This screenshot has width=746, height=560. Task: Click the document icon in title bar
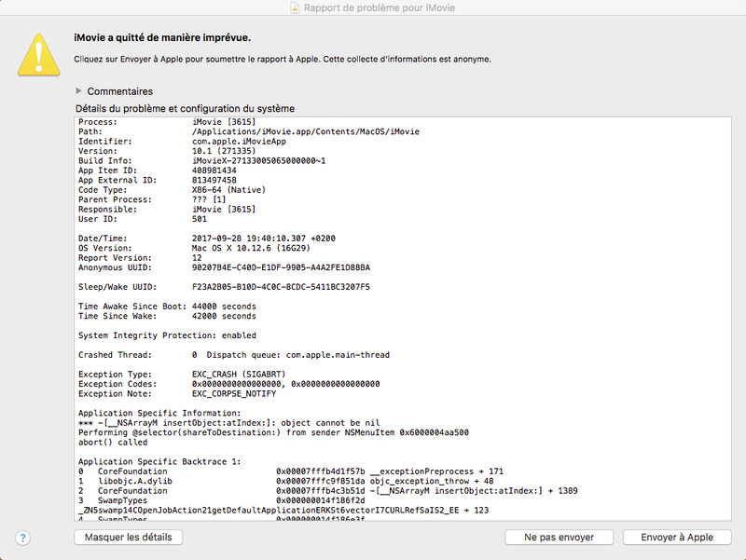click(x=295, y=7)
